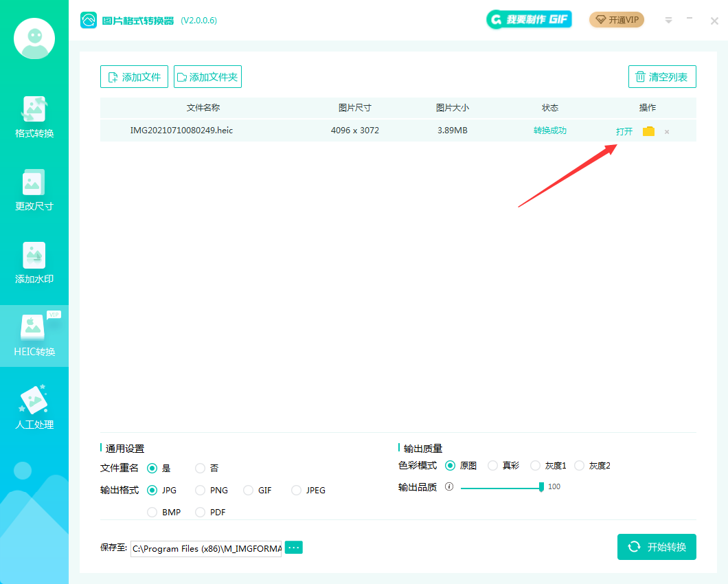728x584 pixels.
Task: Click the 清空列表 clear list button
Action: (x=662, y=77)
